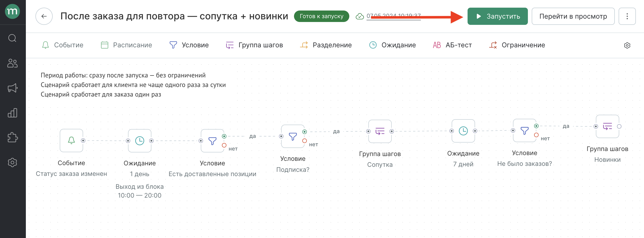Open search from the sidebar magnifier icon
644x238 pixels.
tap(12, 38)
